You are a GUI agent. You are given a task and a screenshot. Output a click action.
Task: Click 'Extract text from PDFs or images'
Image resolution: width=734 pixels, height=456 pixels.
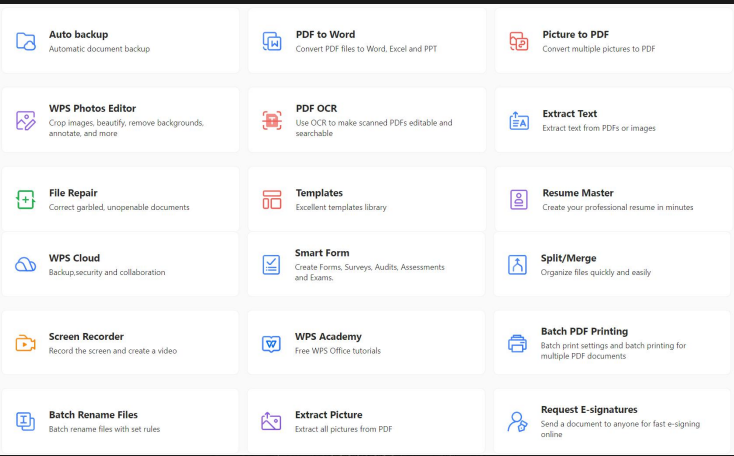coord(599,128)
